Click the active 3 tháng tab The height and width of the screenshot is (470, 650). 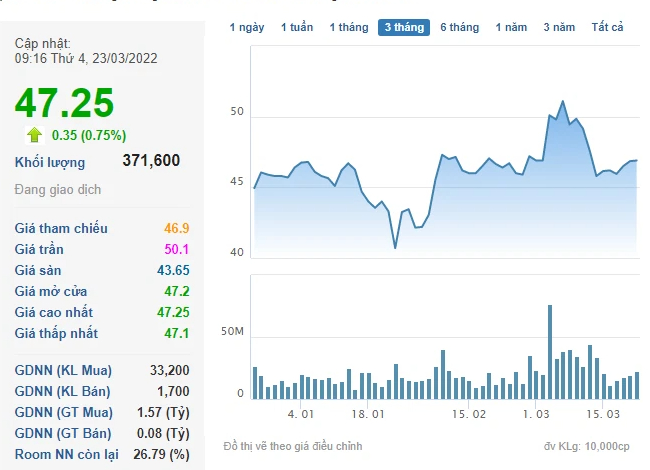click(x=404, y=27)
